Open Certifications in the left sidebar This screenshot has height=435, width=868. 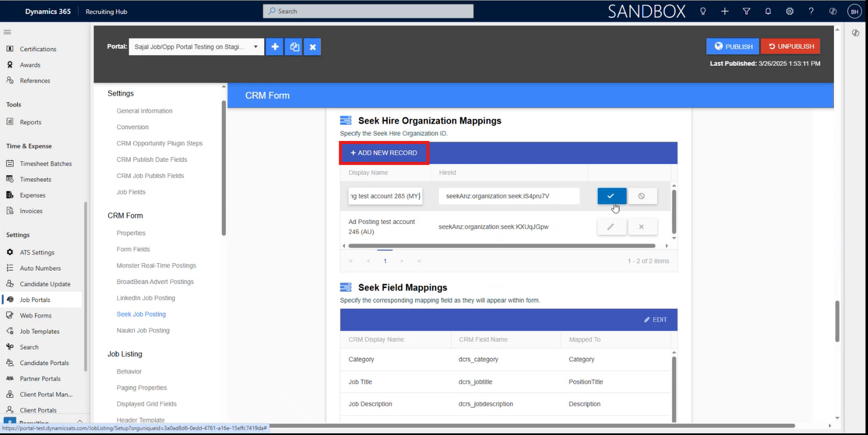click(x=38, y=49)
